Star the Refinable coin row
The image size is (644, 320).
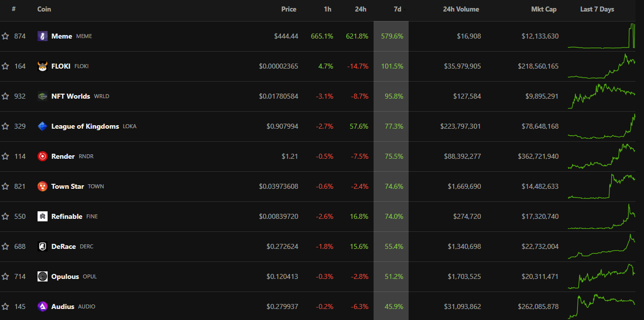(5, 216)
